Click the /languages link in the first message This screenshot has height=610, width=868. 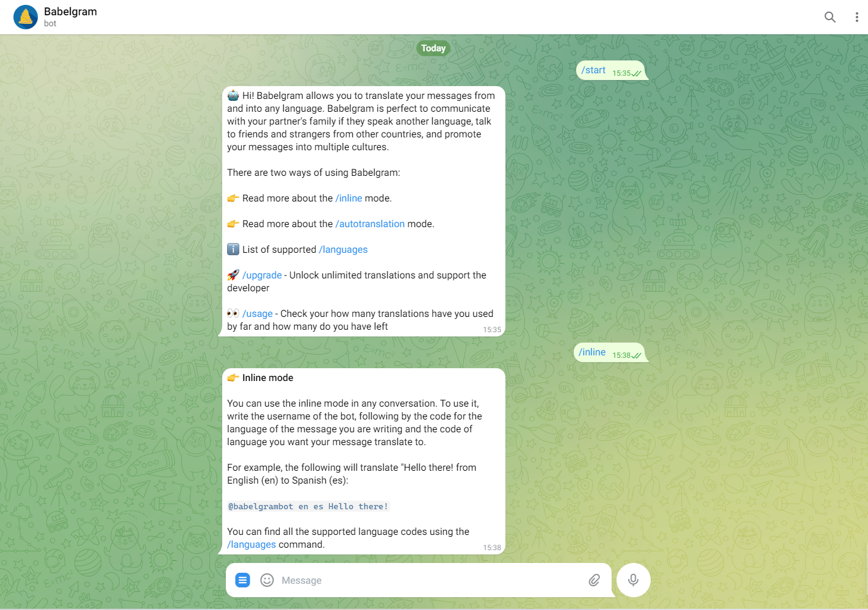343,249
